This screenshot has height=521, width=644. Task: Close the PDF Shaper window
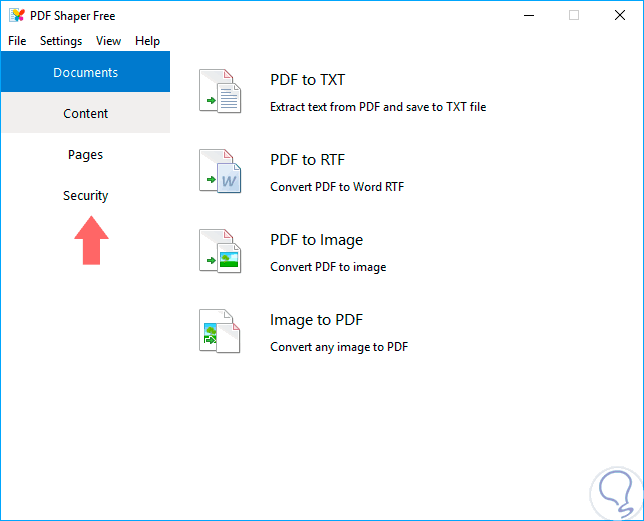tap(619, 15)
